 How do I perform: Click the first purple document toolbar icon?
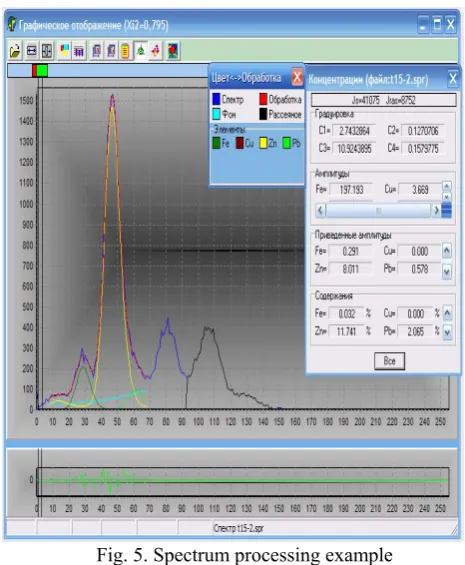[96, 50]
